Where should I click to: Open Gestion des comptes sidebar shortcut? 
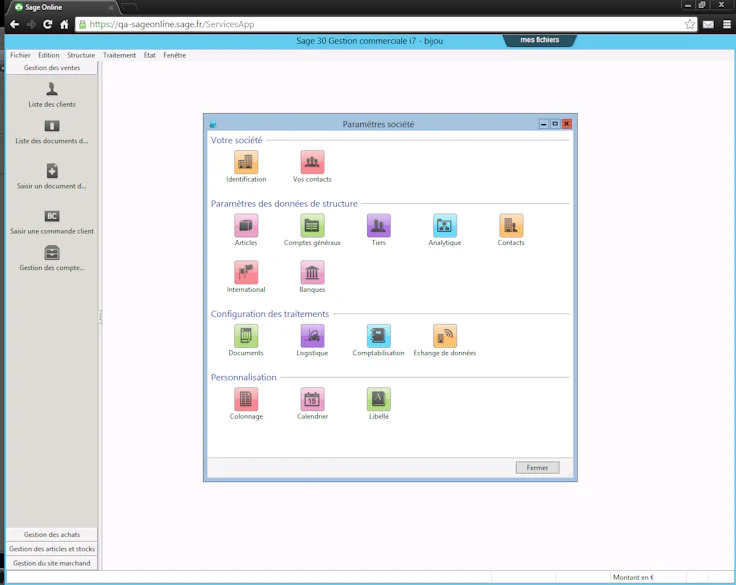52,259
